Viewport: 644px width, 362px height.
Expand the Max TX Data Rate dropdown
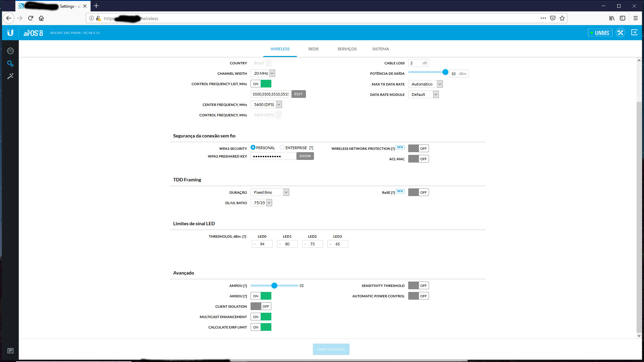pyautogui.click(x=425, y=84)
